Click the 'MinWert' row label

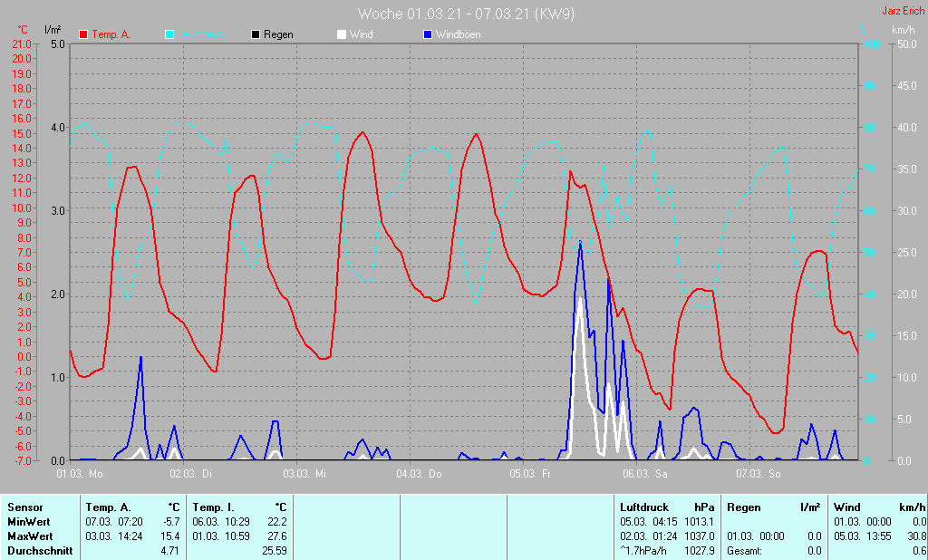tap(29, 522)
